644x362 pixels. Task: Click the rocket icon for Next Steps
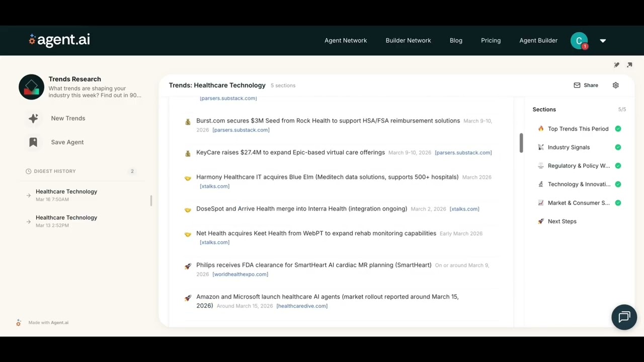tap(541, 221)
